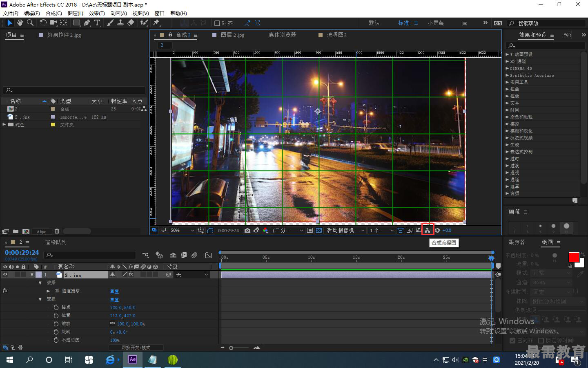
Task: Open the 渲染队列 render queue tab
Action: pos(56,242)
